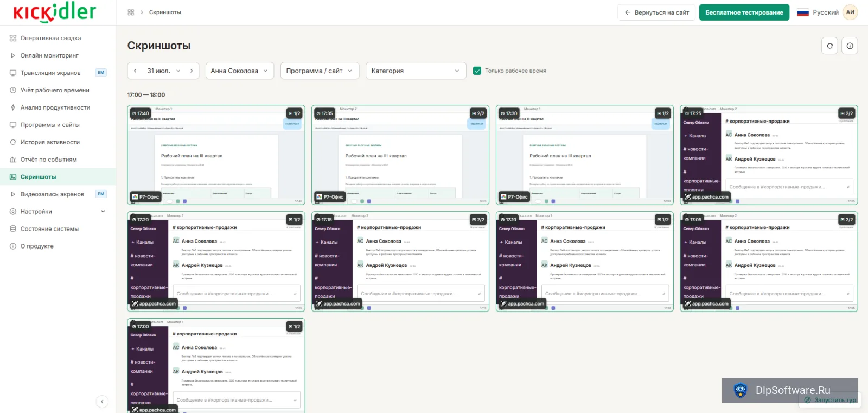The height and width of the screenshot is (413, 868).
Task: Click the Анализ продуктивности lightning icon
Action: point(13,107)
